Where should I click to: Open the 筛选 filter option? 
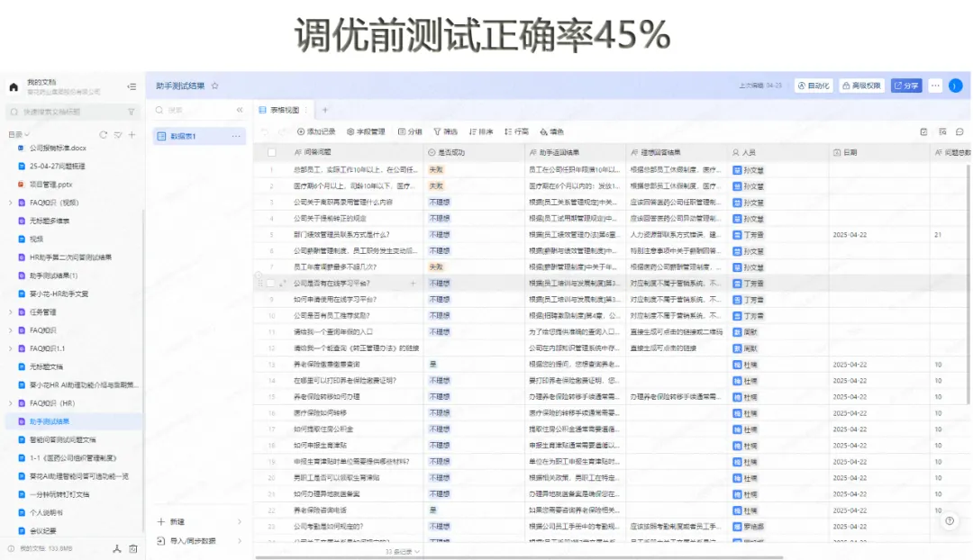[x=445, y=131]
